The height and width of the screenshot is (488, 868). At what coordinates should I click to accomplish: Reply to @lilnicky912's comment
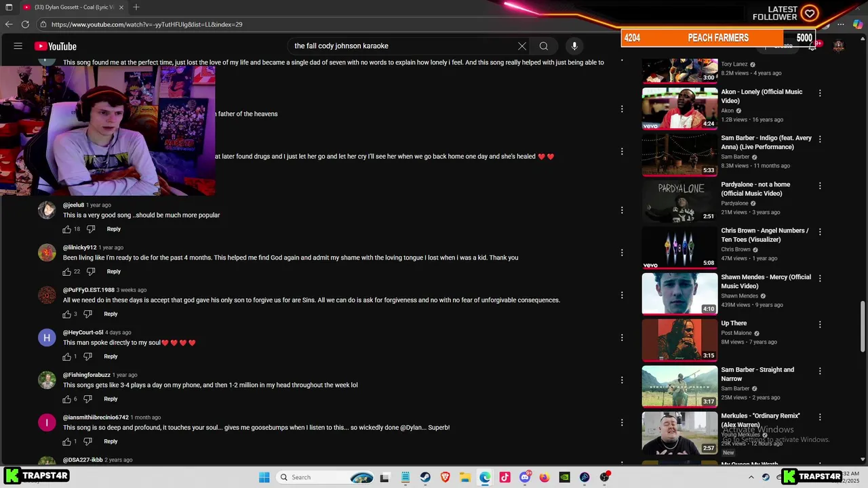click(113, 272)
